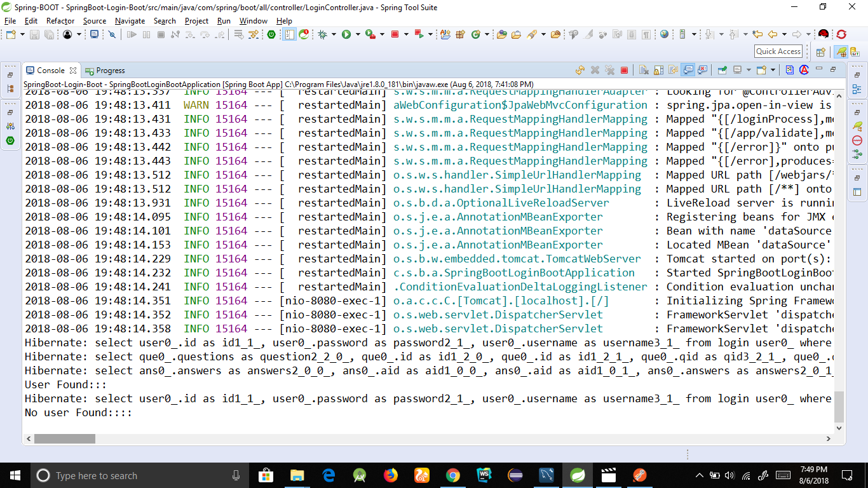Click the volume icon in system tray
This screenshot has height=488, width=868.
[729, 475]
